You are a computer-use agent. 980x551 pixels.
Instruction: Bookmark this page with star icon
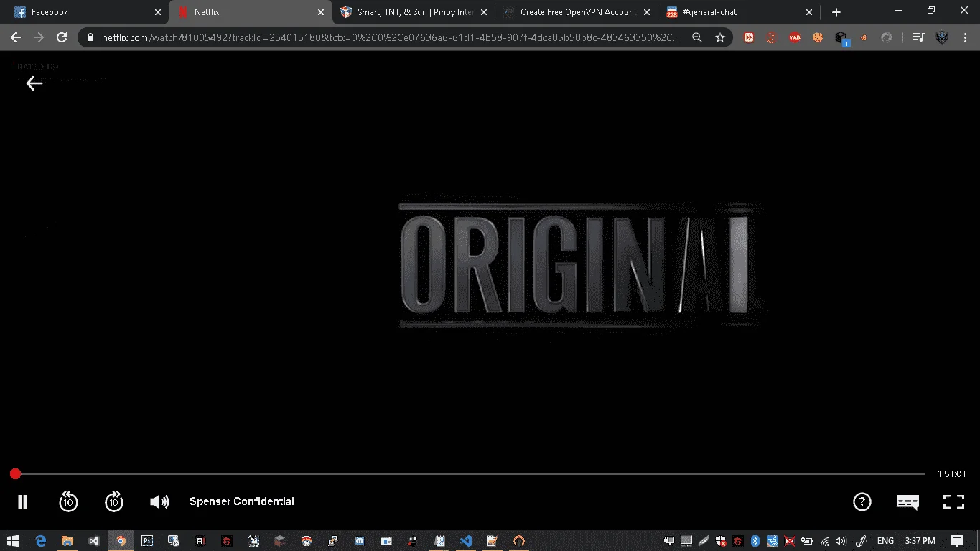point(720,37)
